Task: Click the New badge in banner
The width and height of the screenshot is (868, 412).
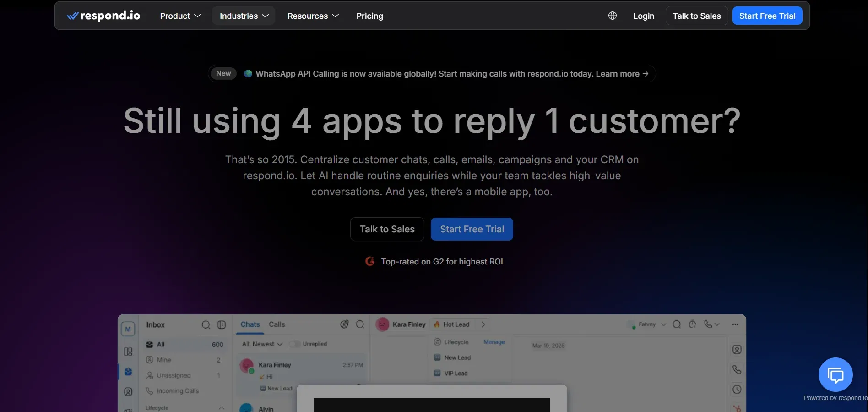Action: click(223, 73)
